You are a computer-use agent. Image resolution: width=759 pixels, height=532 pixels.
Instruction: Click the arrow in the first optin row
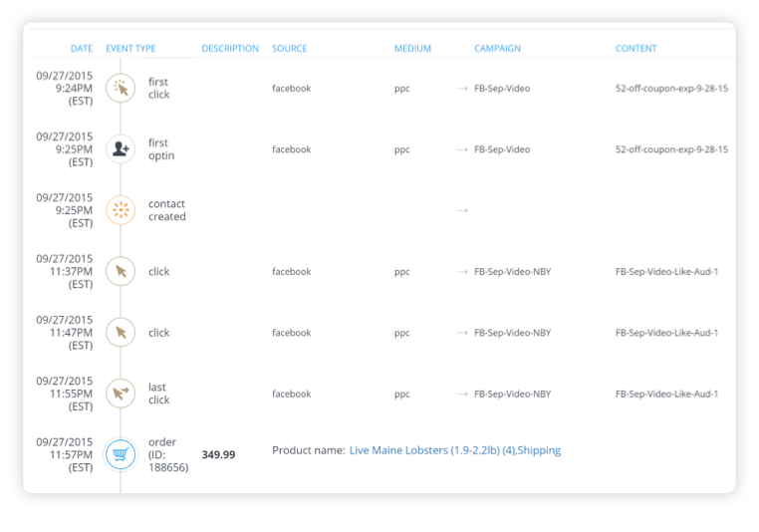[x=462, y=149]
